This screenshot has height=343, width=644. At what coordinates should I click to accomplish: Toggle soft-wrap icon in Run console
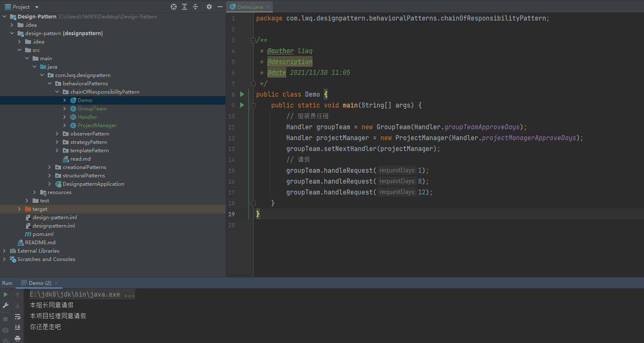18,317
